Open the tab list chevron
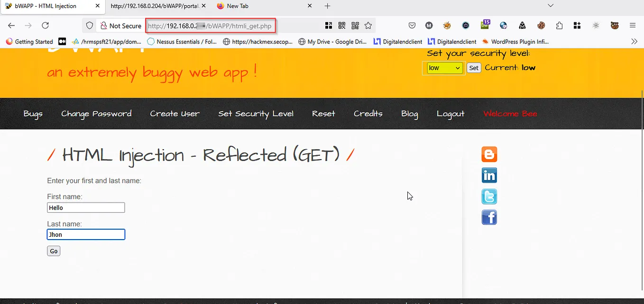The height and width of the screenshot is (304, 644). 550,6
